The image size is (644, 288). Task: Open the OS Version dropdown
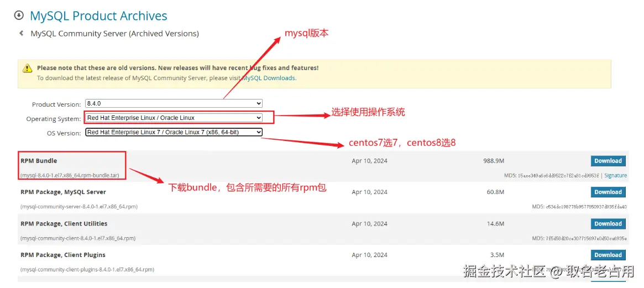click(174, 132)
